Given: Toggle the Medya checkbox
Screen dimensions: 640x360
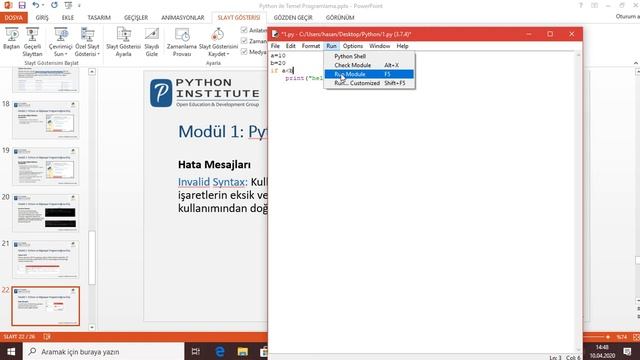Looking at the screenshot, I should pyautogui.click(x=244, y=52).
